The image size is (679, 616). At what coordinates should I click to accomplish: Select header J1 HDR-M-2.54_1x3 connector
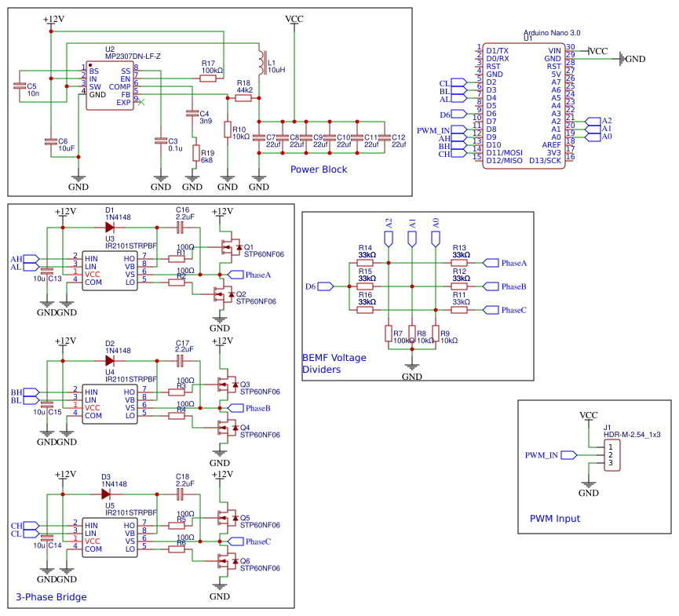click(x=611, y=455)
